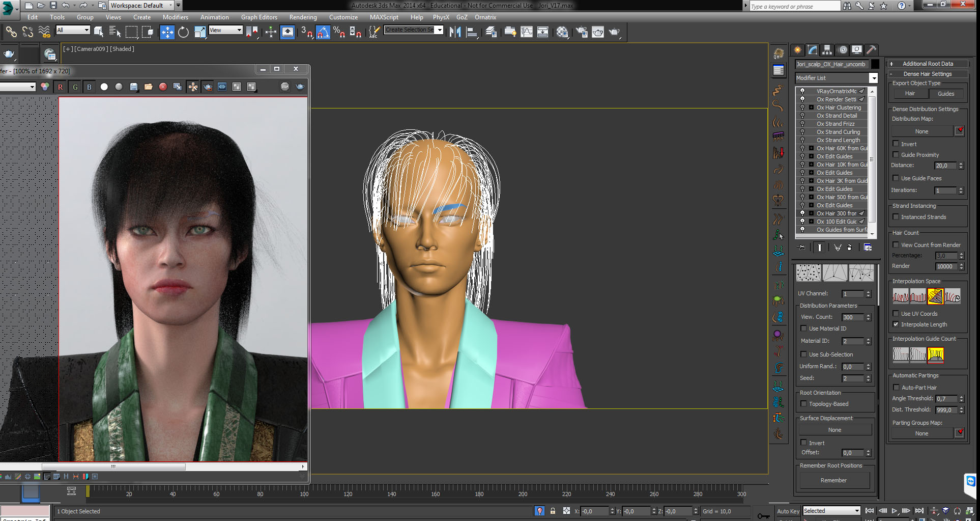Open the Ornatrix menu

[x=485, y=17]
